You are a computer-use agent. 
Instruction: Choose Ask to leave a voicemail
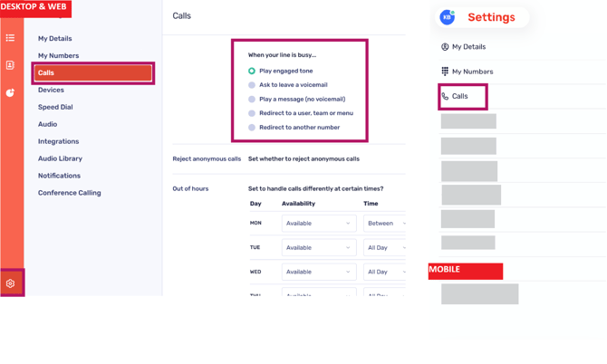[252, 85]
